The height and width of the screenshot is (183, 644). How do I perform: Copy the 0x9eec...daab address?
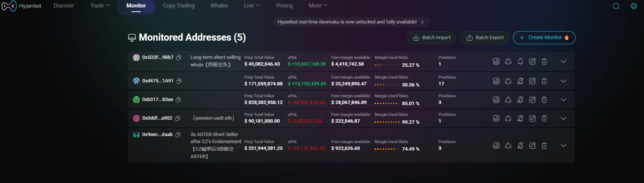coord(178,135)
